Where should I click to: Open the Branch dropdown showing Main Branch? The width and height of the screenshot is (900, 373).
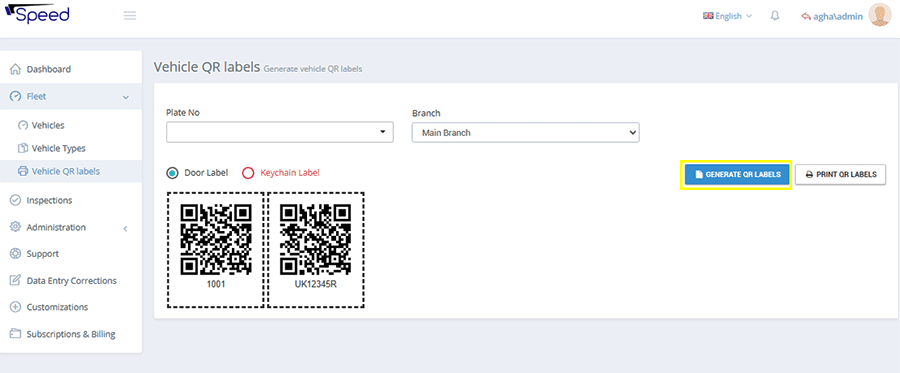(x=526, y=132)
